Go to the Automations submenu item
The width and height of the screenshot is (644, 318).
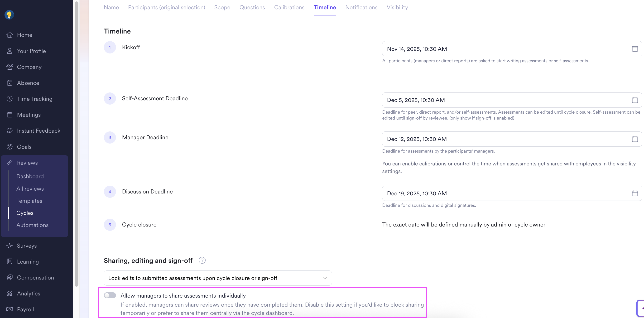click(33, 225)
